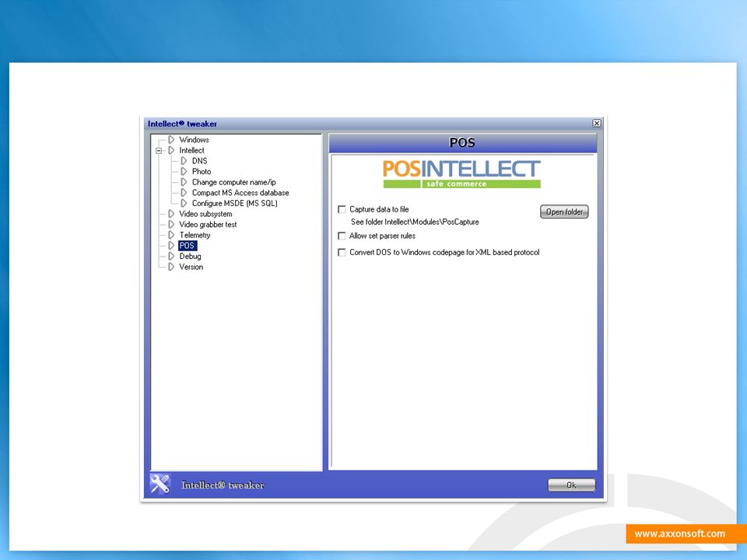Click the triangle icon beside Photo
The image size is (747, 560).
tap(184, 171)
